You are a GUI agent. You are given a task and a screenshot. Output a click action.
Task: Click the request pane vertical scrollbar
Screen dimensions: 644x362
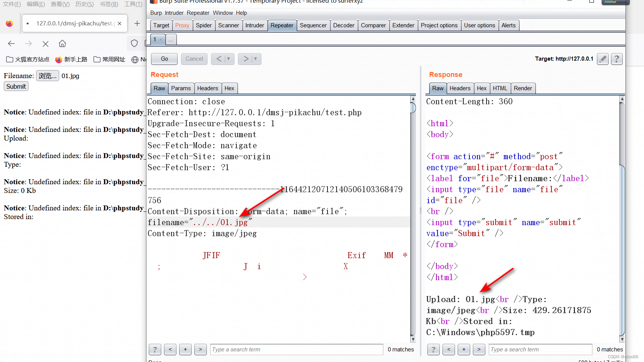click(x=413, y=219)
